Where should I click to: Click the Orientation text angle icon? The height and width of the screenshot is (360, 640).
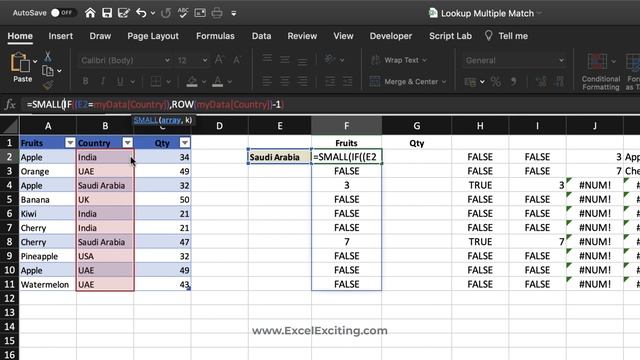pyautogui.click(x=329, y=60)
